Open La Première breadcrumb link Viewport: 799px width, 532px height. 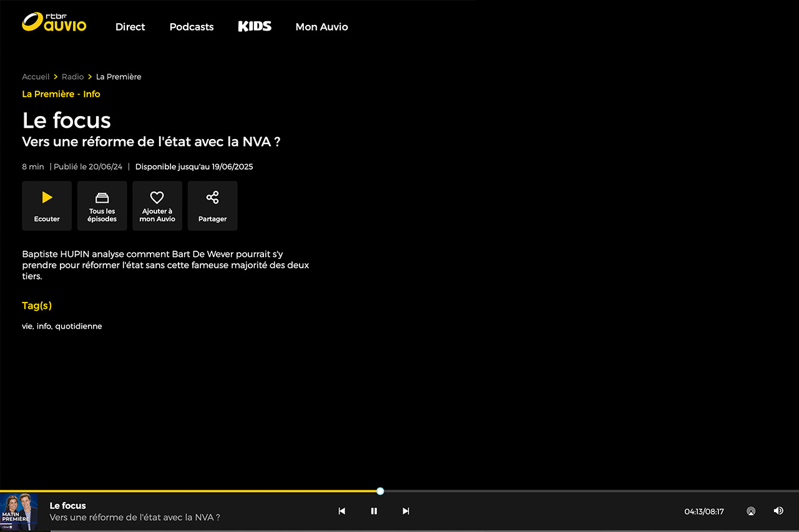click(119, 77)
